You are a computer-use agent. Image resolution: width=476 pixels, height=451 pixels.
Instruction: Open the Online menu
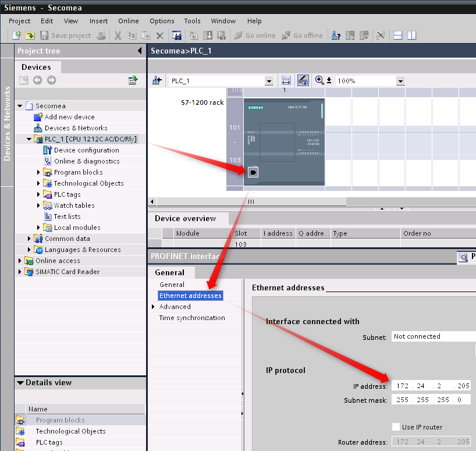click(129, 21)
